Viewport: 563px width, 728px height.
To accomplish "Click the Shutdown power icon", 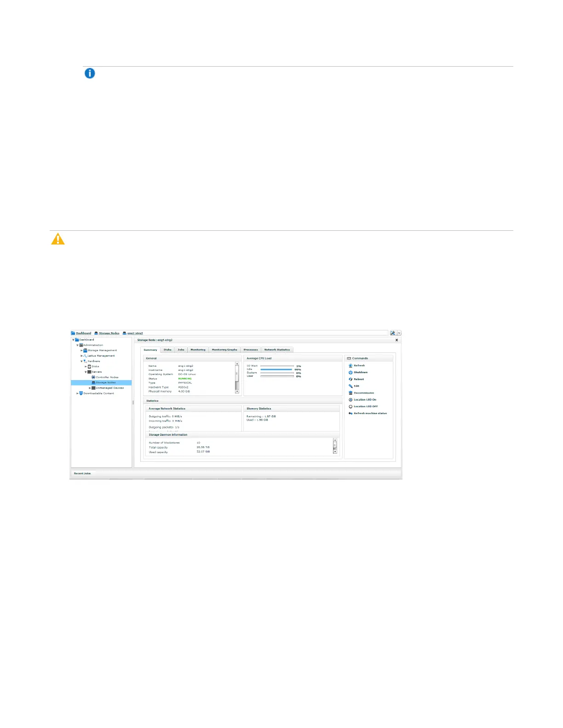I will click(350, 373).
